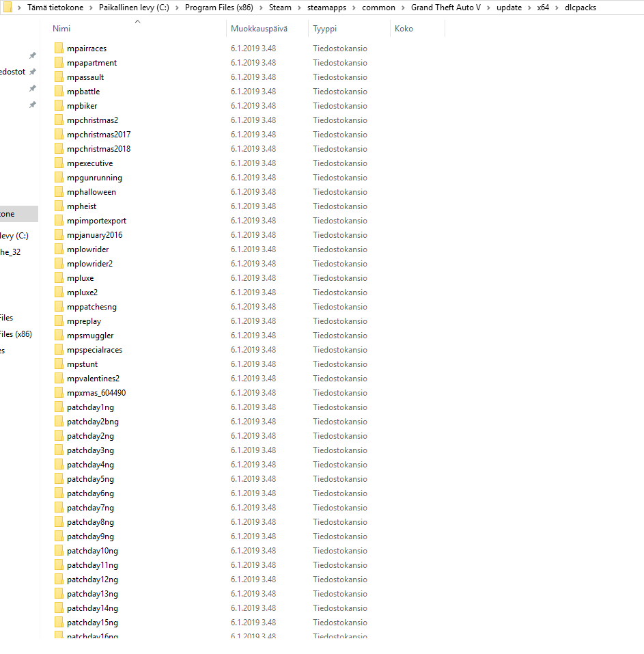Select patchday3ng folder name

coord(90,450)
